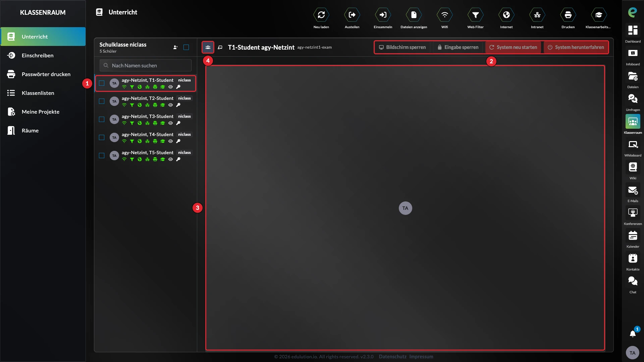
Task: Toggle the eye icon for T2-Student
Action: coord(170,105)
